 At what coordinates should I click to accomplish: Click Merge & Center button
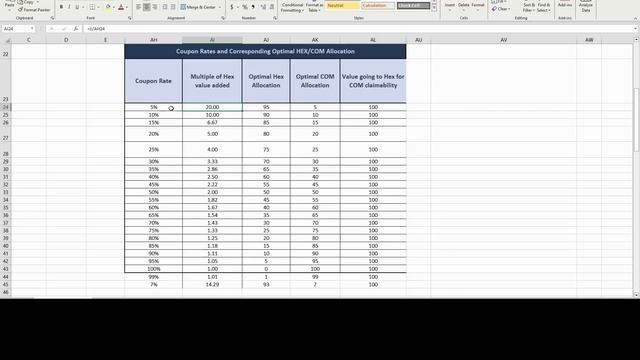pyautogui.click(x=198, y=7)
